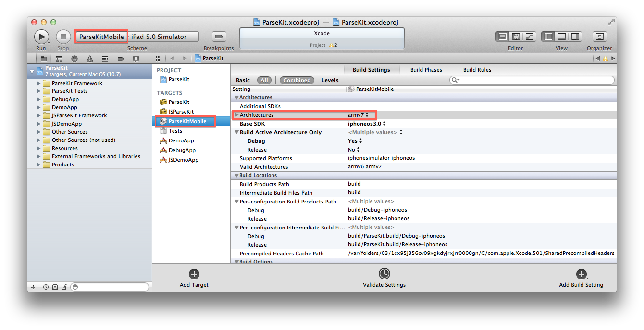This screenshot has height=330, width=644.
Task: Click the Validate Settings icon
Action: point(384,274)
